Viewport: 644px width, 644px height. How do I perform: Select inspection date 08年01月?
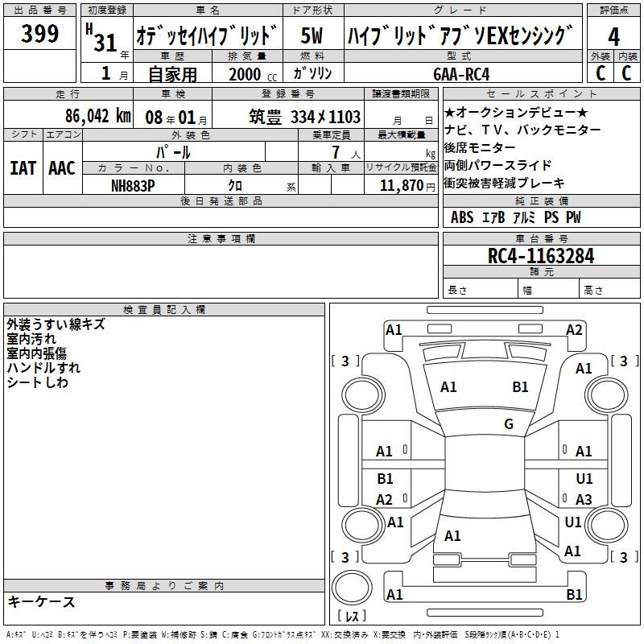coord(176,118)
